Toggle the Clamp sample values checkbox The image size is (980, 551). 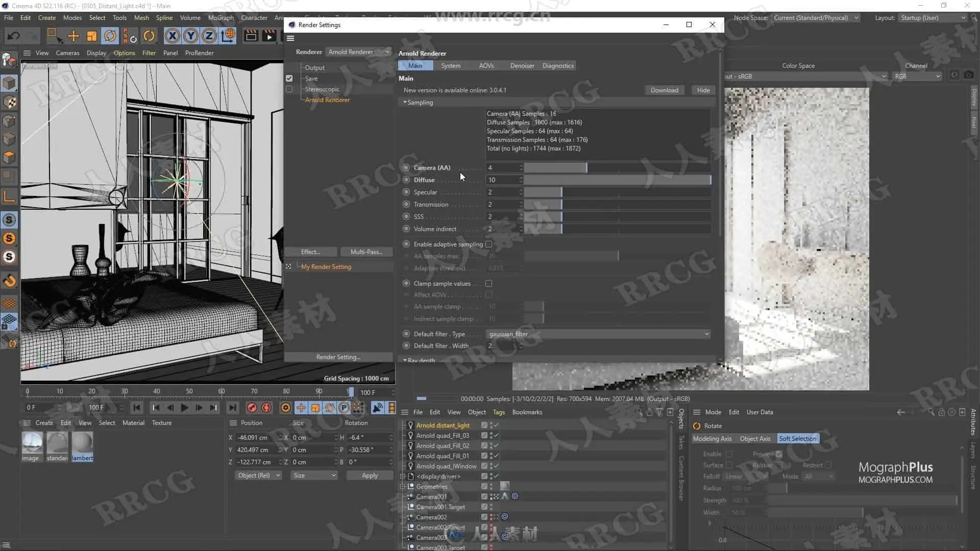tap(488, 284)
